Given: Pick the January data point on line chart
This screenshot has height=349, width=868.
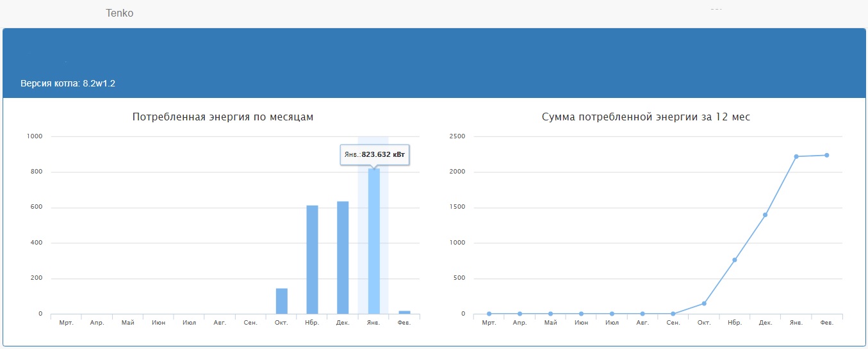Looking at the screenshot, I should (x=796, y=156).
